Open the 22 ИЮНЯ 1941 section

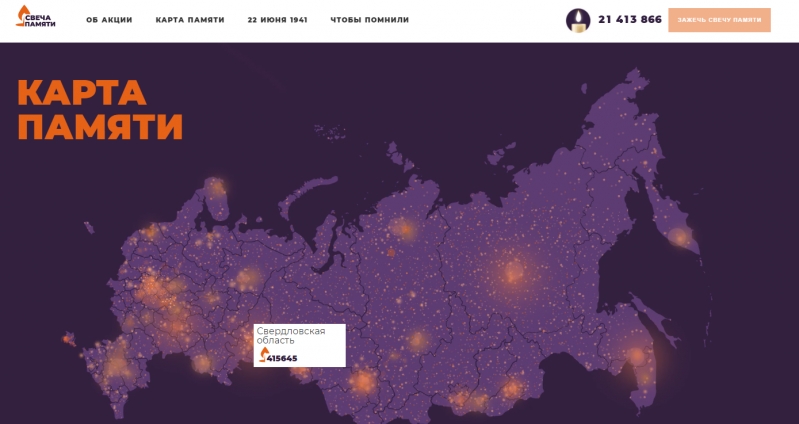click(277, 20)
